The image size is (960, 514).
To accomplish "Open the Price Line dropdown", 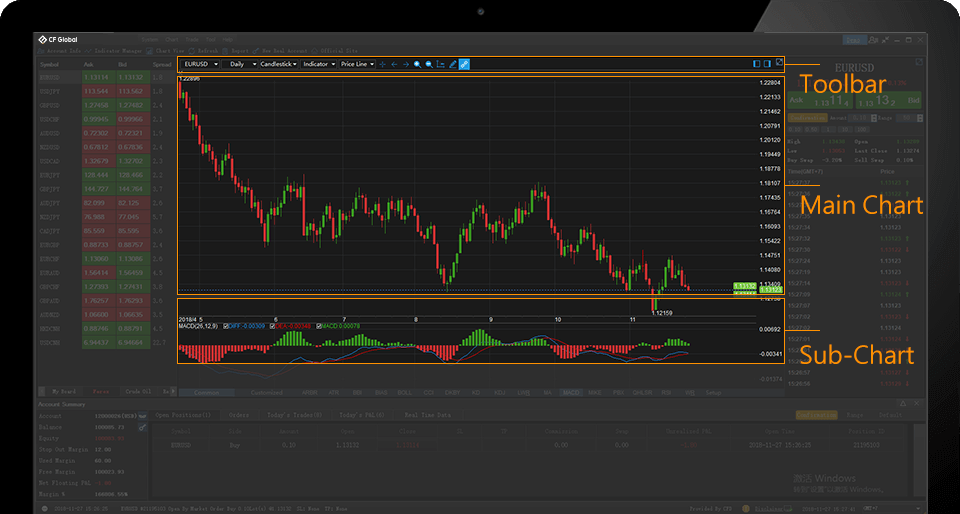I will (x=358, y=64).
